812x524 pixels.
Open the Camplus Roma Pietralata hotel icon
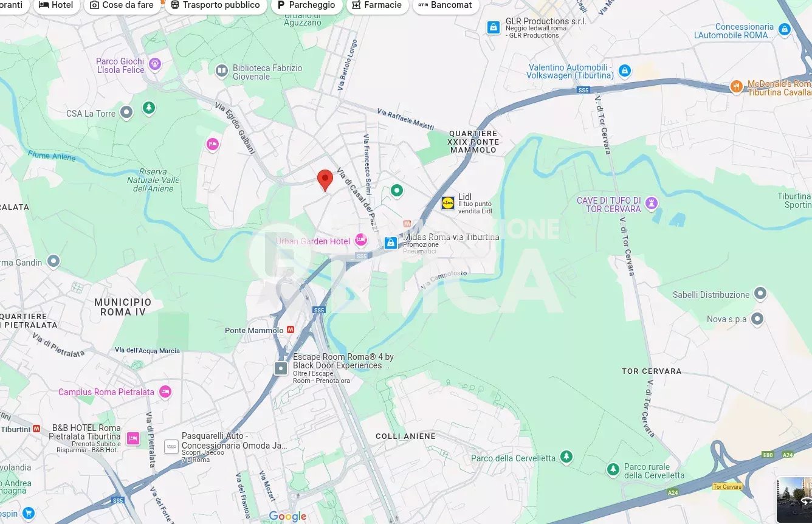[165, 392]
